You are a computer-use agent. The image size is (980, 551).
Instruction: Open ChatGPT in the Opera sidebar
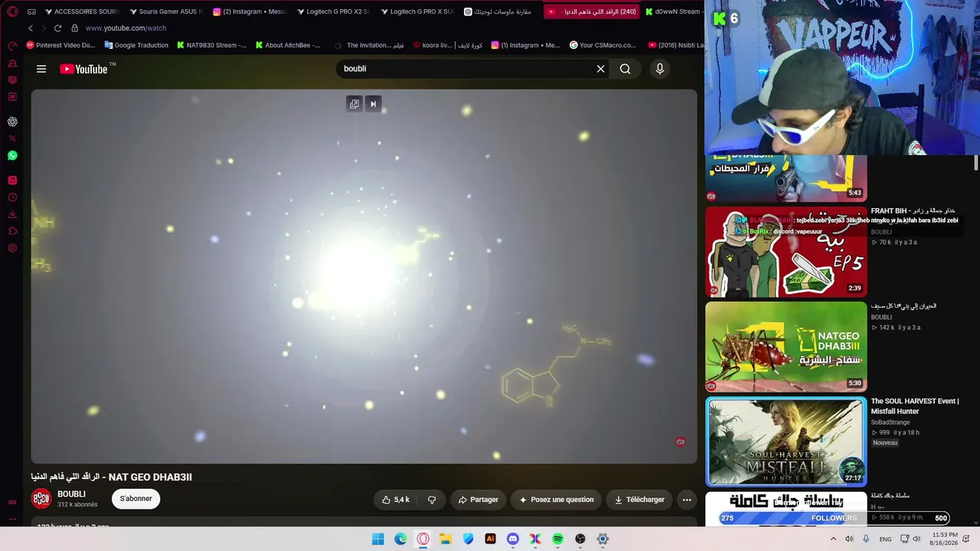coord(12,122)
